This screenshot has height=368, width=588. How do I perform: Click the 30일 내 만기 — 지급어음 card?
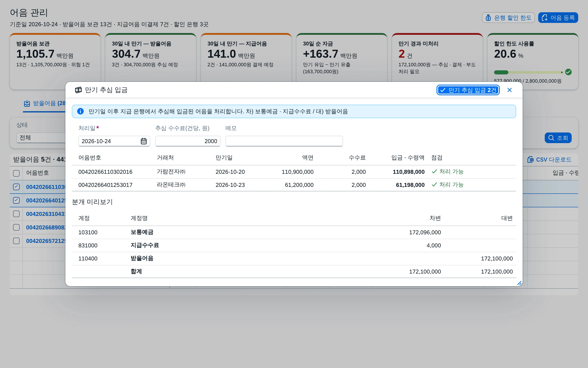(246, 57)
